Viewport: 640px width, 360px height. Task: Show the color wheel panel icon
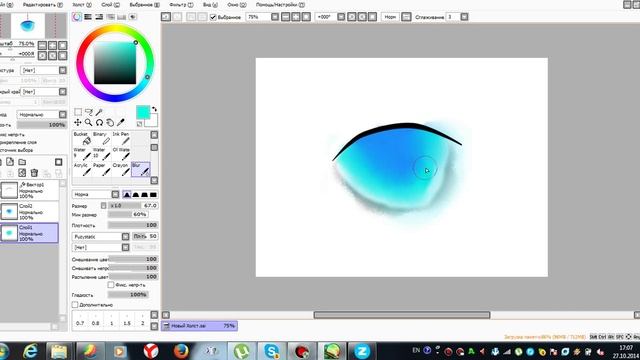click(77, 17)
